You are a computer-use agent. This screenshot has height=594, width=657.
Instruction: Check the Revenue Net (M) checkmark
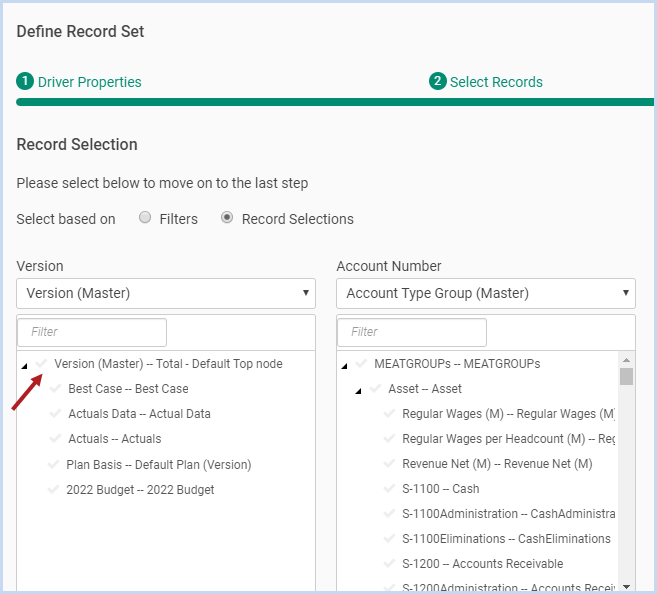(x=389, y=464)
